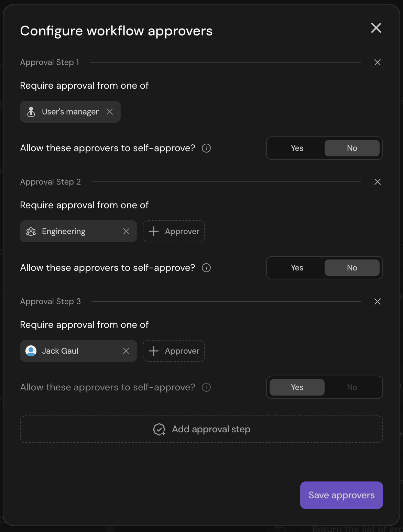
Task: Delete Approval Step 2 entirely
Action: (377, 182)
